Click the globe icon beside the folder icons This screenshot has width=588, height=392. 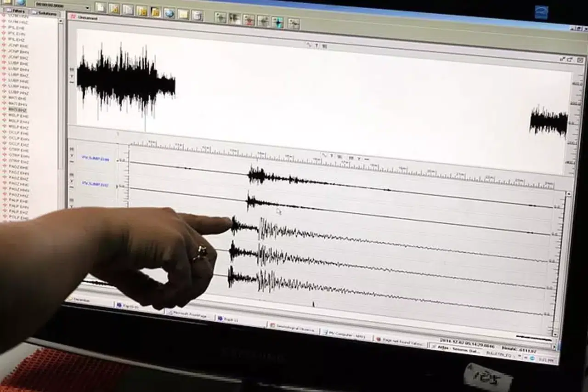169,12
